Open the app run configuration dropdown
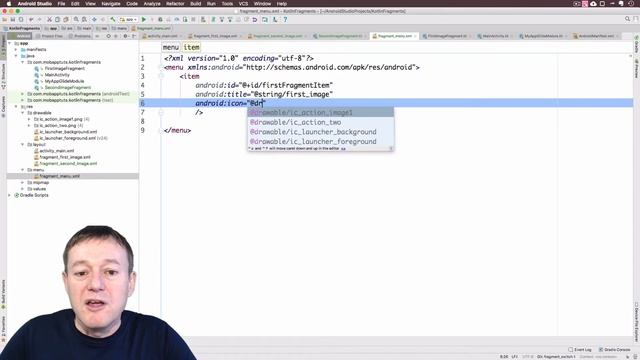Viewport: 640px width, 360px height. tap(128, 19)
